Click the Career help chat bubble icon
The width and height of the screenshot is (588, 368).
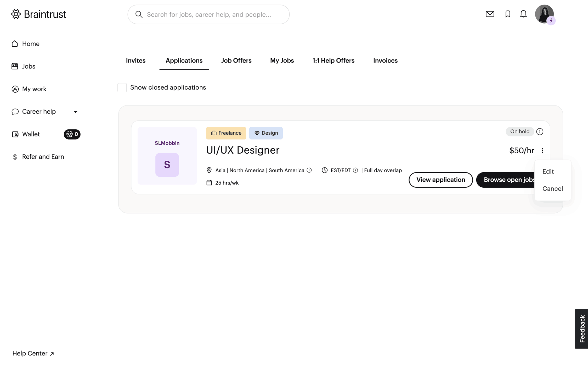15,112
